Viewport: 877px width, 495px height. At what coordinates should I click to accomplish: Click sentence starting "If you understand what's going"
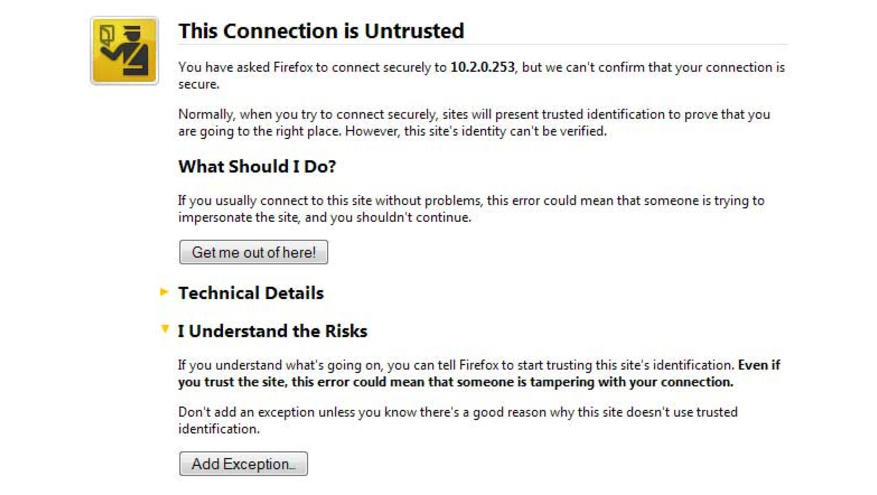pos(456,365)
